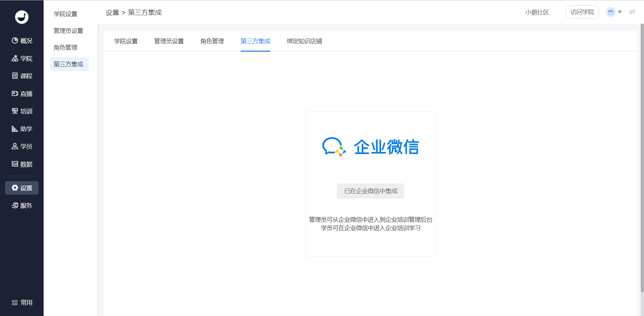
Task: Click the 已在企业微信中集成 button
Action: [371, 191]
